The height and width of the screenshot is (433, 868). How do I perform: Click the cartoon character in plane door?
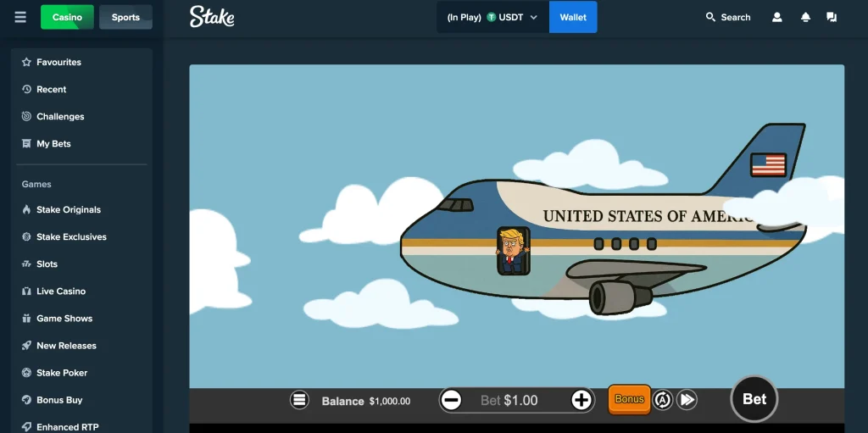[x=513, y=251]
